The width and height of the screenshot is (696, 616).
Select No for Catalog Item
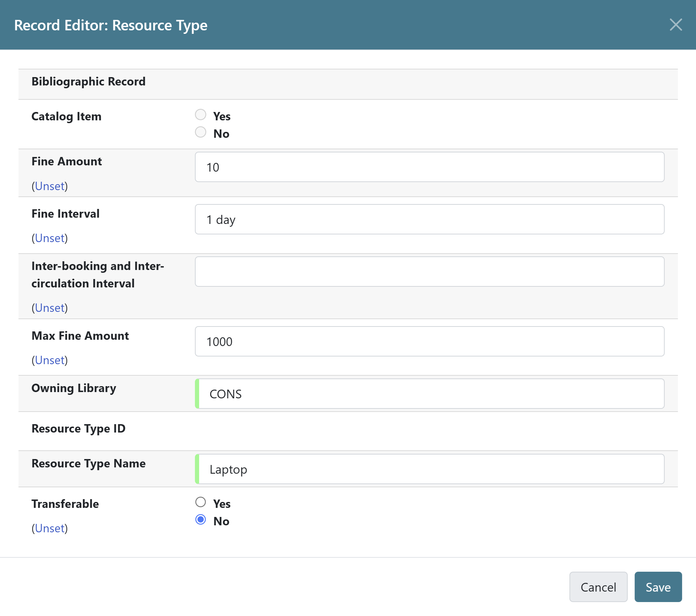(x=201, y=132)
